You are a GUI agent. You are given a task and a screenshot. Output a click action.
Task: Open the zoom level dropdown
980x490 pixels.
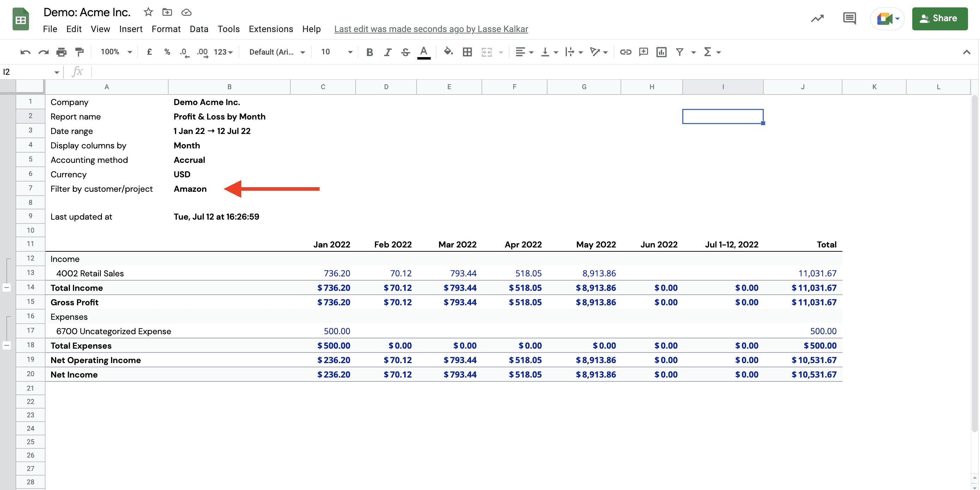point(115,52)
